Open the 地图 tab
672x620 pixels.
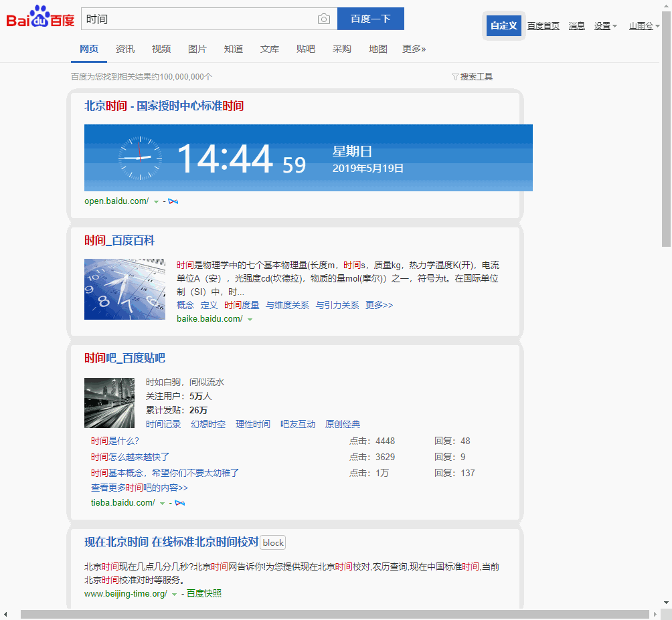378,49
